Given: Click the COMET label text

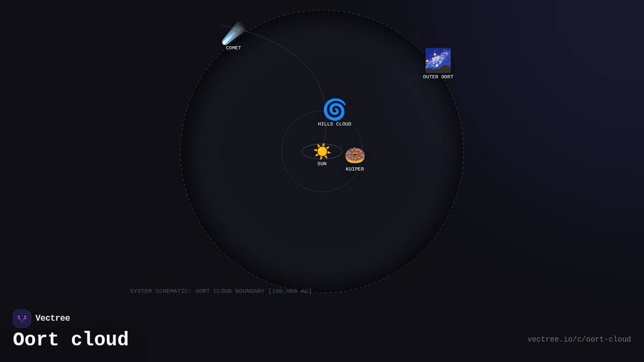Looking at the screenshot, I should [x=233, y=48].
